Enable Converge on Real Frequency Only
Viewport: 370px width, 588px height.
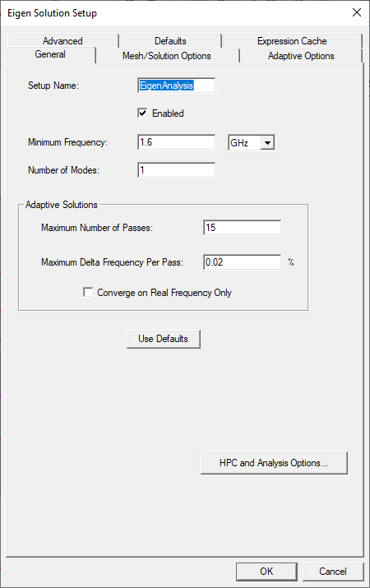click(88, 292)
